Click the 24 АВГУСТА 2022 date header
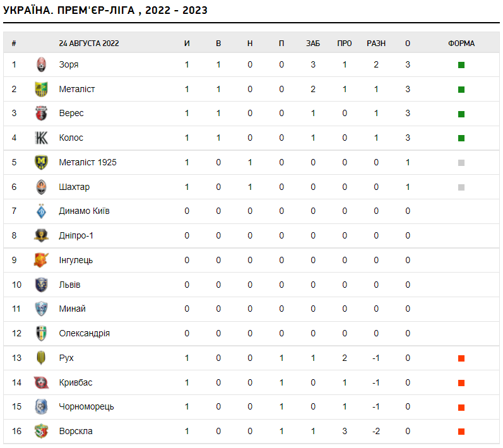 click(89, 44)
